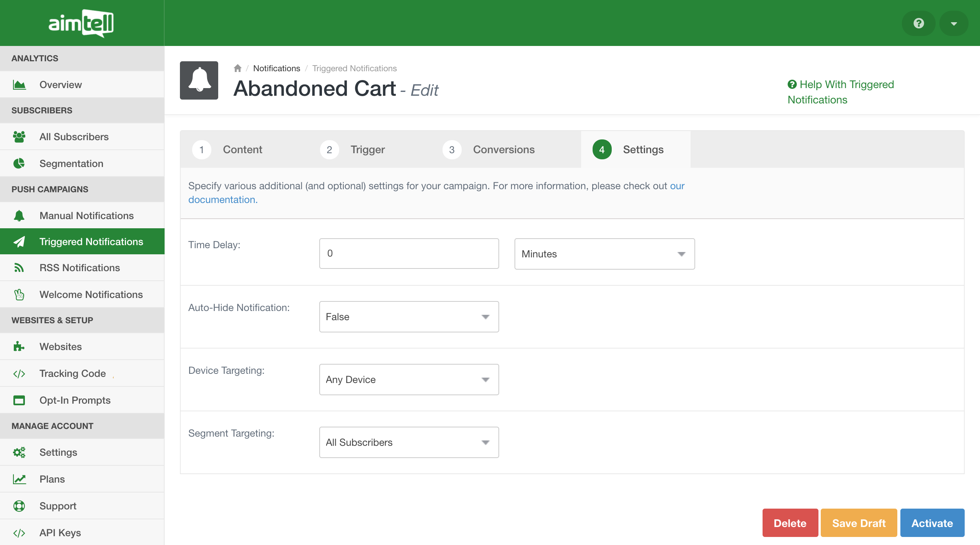
Task: Open the Minutes time unit dropdown
Action: (x=604, y=254)
